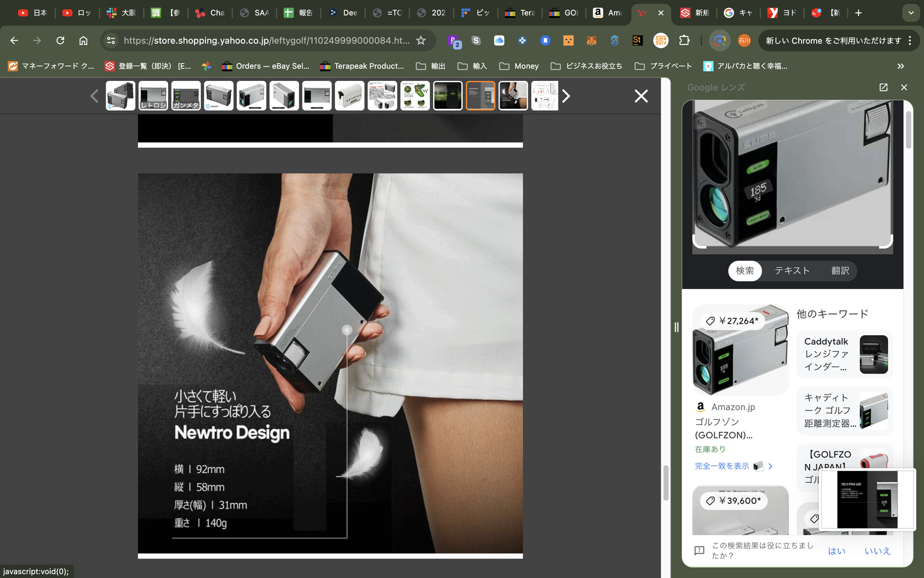Viewport: 924px width, 578px height.
Task: Click the cloud extension icon
Action: 499,40
